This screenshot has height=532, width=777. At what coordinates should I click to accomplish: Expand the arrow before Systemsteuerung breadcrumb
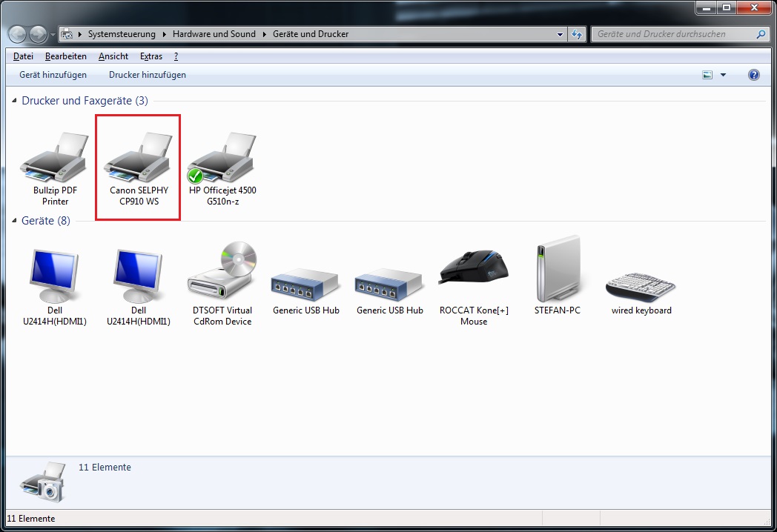[80, 34]
